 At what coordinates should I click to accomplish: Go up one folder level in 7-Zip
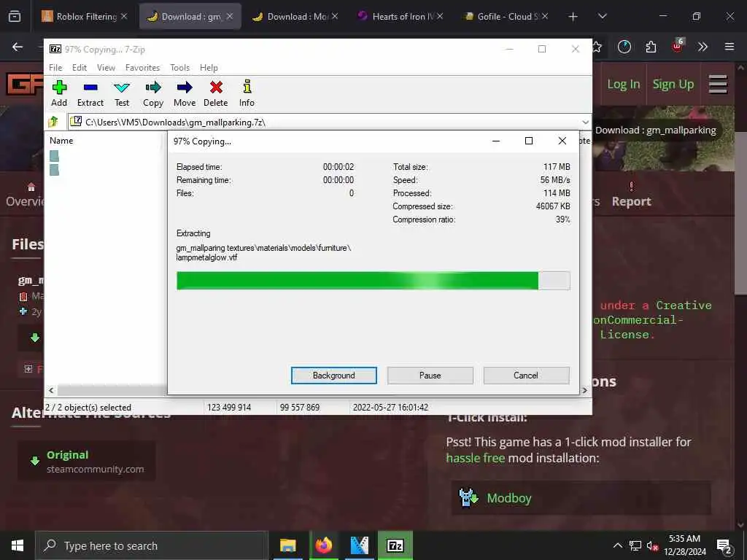53,122
